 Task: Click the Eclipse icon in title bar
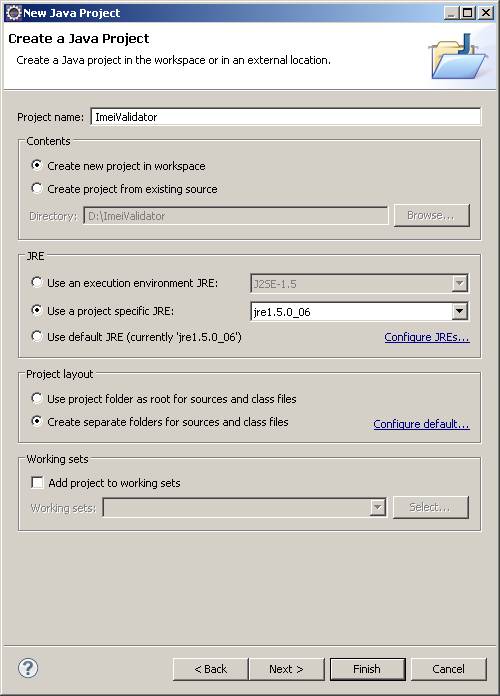pos(13,13)
